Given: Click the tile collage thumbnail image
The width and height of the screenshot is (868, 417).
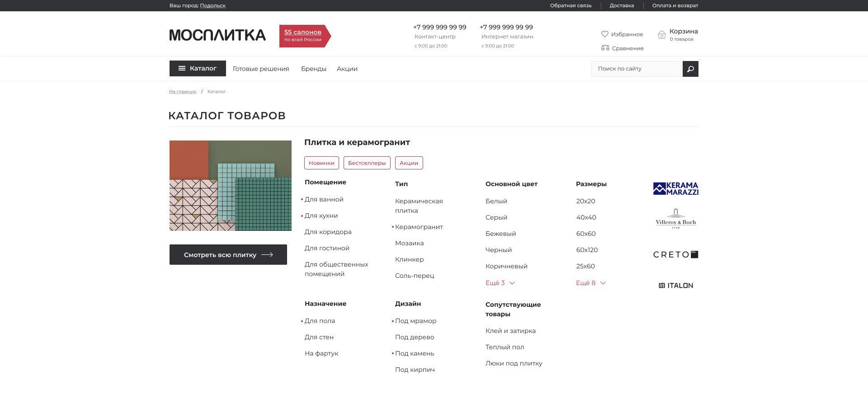Looking at the screenshot, I should pyautogui.click(x=230, y=186).
